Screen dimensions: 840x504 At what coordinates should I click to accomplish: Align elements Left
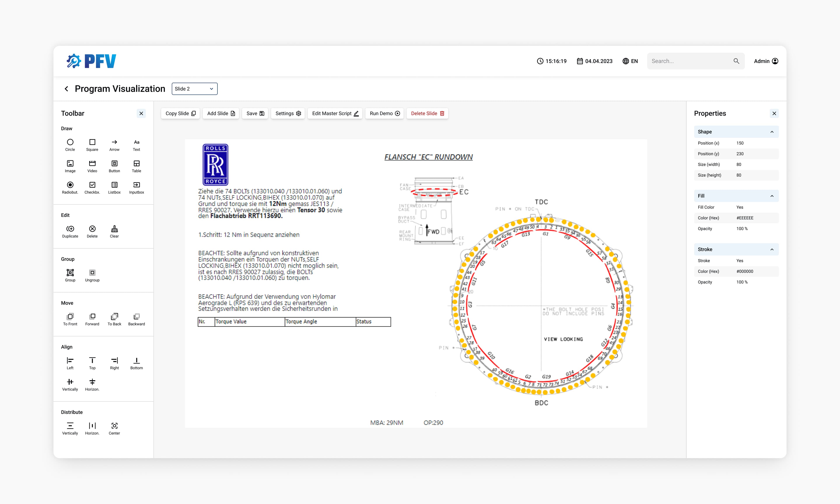click(70, 363)
